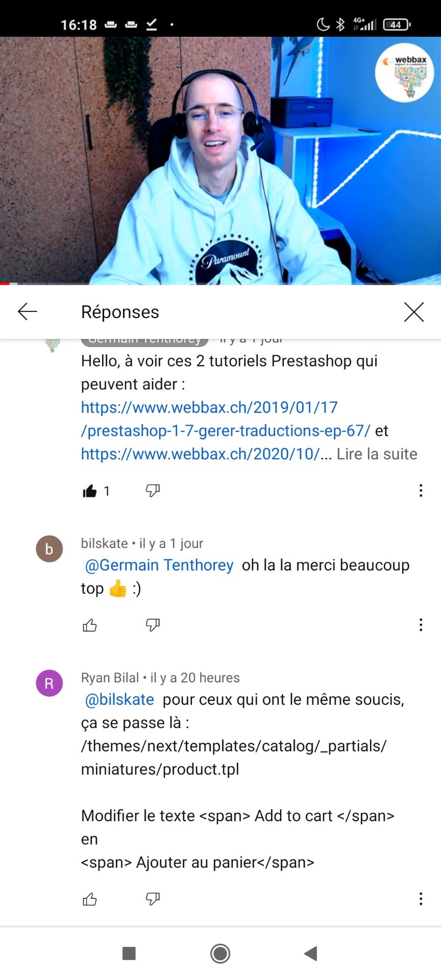The height and width of the screenshot is (980, 441).
Task: Open Ryan Bilal's profile avatar
Action: coord(50,683)
